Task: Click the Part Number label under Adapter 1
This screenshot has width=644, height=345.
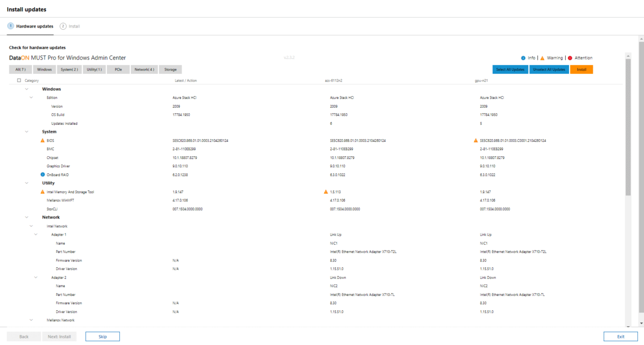Action: coord(66,252)
